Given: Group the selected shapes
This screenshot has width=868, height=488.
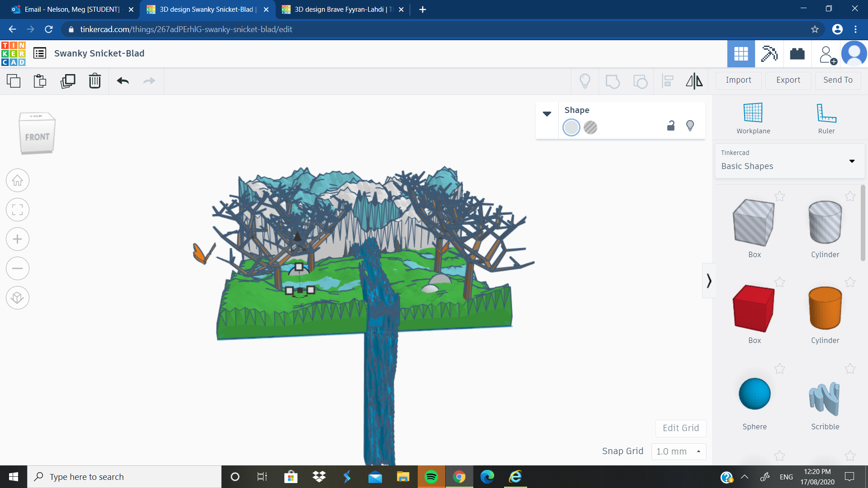Looking at the screenshot, I should [613, 81].
